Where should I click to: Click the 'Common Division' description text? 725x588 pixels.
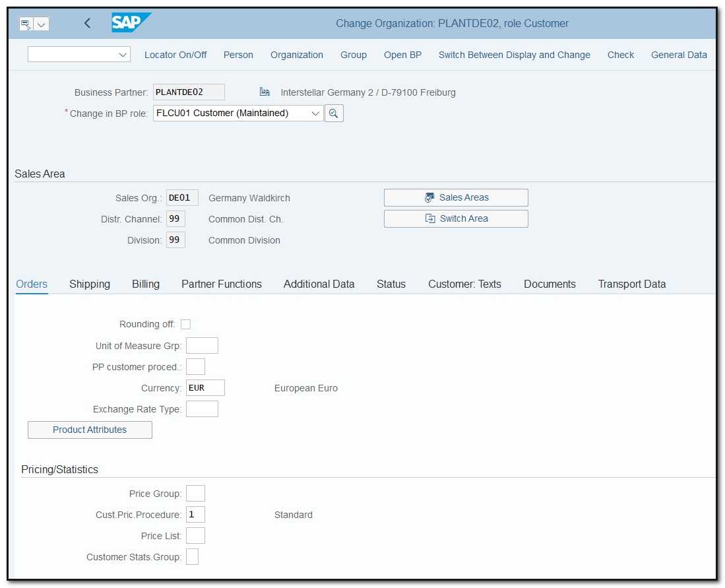pyautogui.click(x=244, y=241)
